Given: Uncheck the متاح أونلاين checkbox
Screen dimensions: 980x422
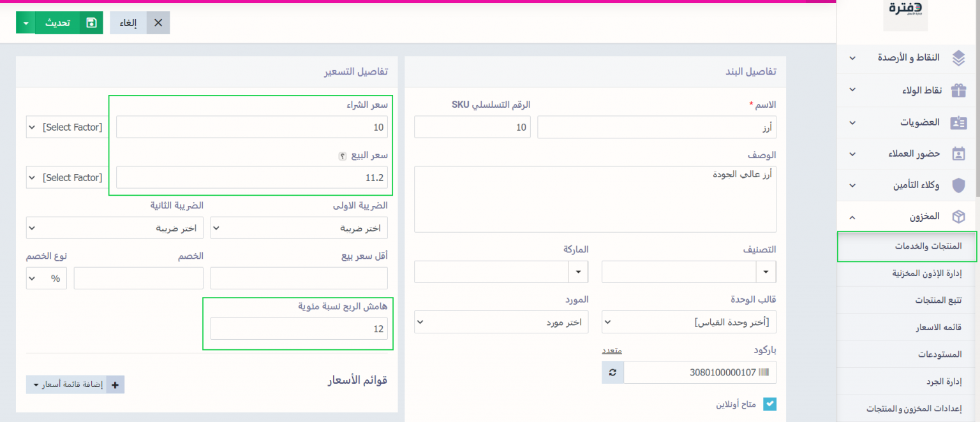Looking at the screenshot, I should coord(770,404).
